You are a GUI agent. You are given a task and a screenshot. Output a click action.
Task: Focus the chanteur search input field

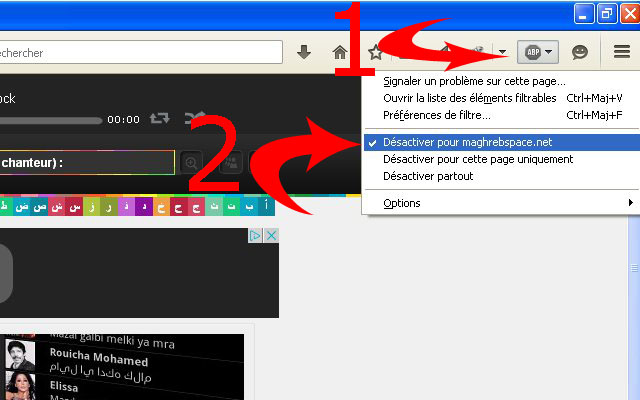click(87, 163)
